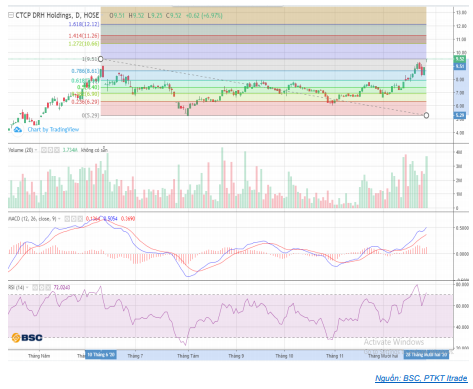Click the 1.272(10.66) Fibonacci level label
The height and width of the screenshot is (389, 473).
(x=84, y=44)
